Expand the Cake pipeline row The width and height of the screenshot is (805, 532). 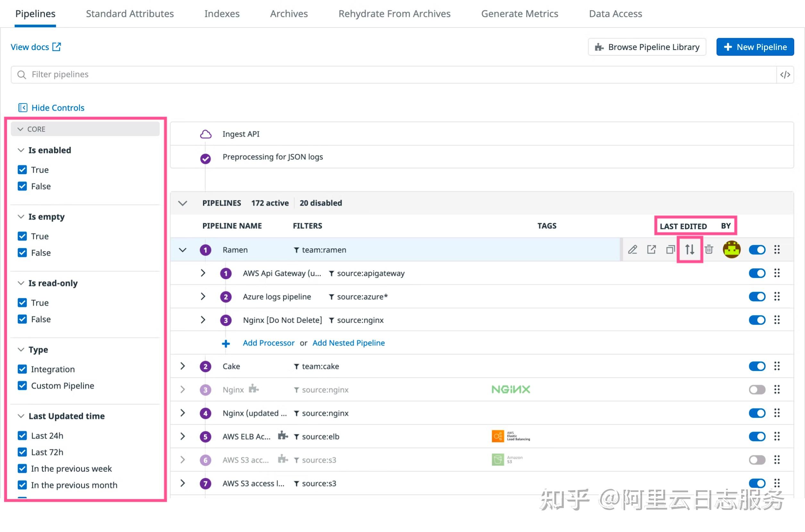click(x=183, y=366)
